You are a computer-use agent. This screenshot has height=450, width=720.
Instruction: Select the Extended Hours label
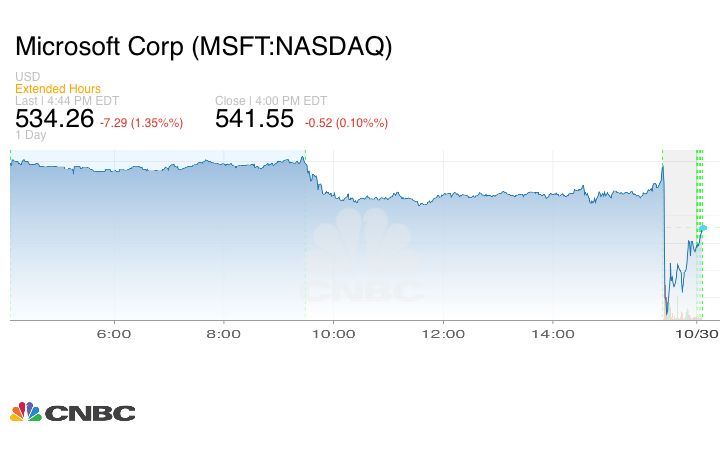pyautogui.click(x=58, y=89)
